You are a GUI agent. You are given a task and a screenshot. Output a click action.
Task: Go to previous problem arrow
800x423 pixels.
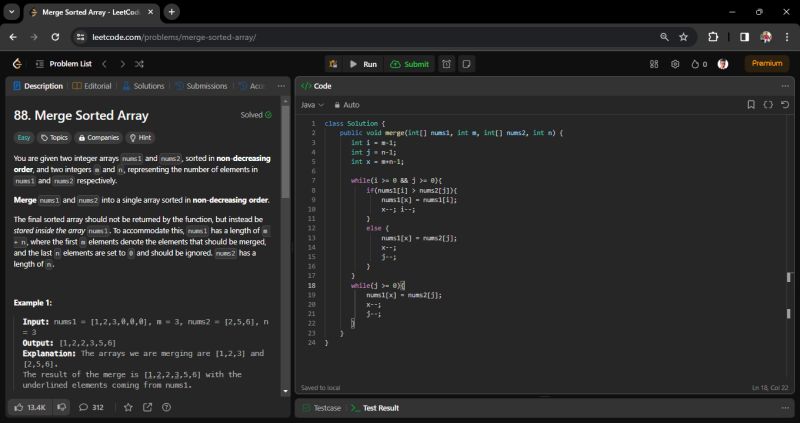pyautogui.click(x=105, y=64)
